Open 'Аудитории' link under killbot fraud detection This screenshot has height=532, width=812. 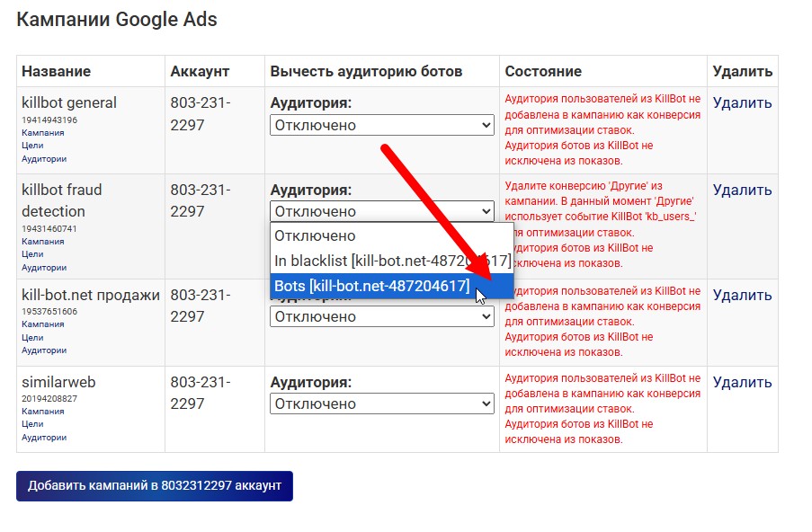pos(44,268)
